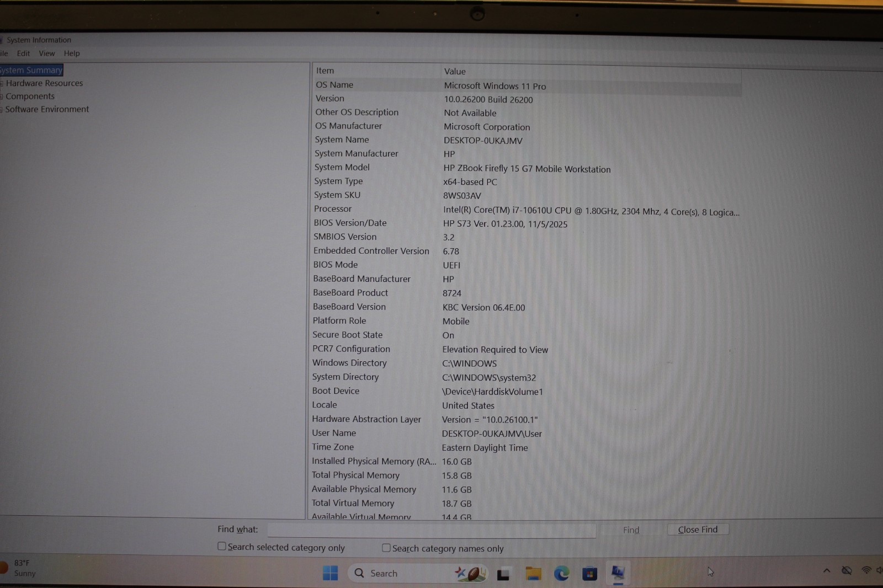Open Microsoft Store from the taskbar

[589, 574]
